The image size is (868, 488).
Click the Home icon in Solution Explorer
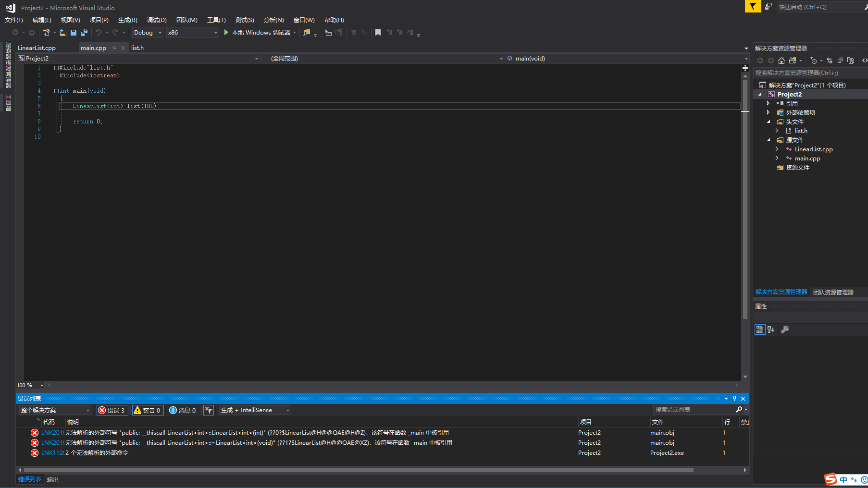781,61
